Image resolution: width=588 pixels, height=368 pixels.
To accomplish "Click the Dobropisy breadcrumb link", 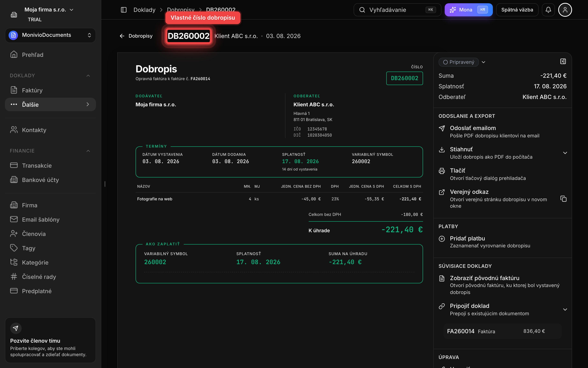I will pos(180,10).
